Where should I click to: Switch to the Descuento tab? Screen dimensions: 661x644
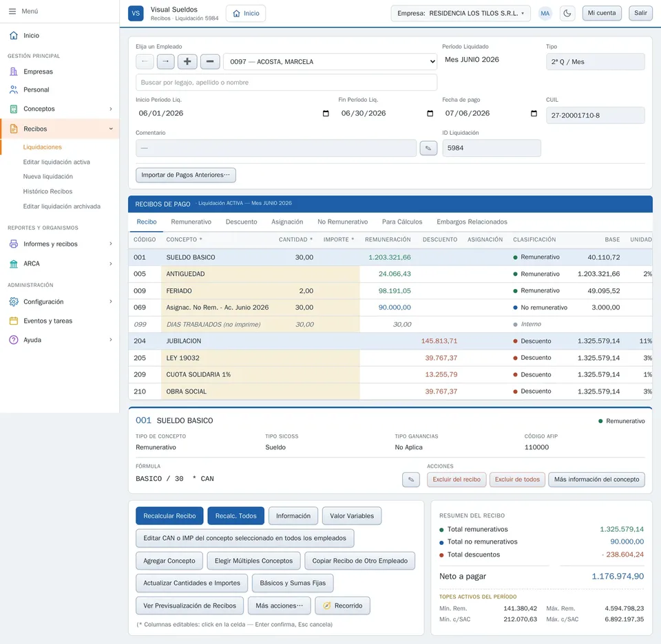(241, 222)
